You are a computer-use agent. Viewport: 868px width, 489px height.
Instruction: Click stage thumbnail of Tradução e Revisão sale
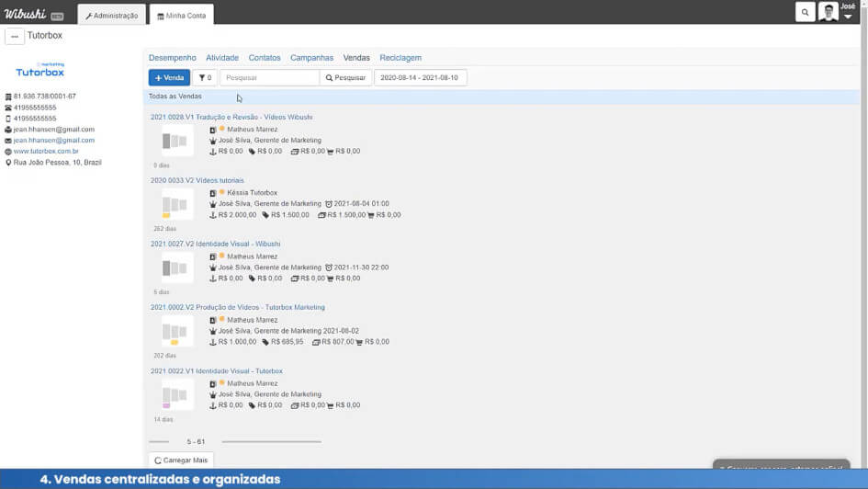point(177,140)
